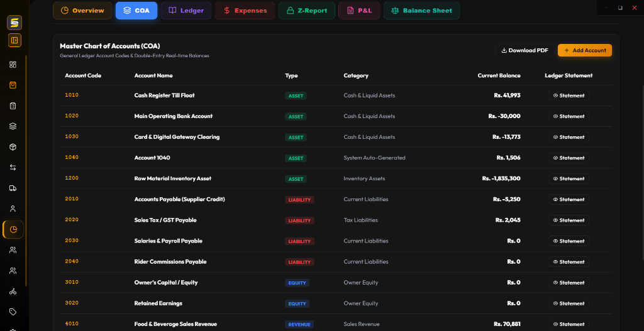Toggle the sidebar collapse panel icon
This screenshot has height=331, width=644.
point(14,40)
